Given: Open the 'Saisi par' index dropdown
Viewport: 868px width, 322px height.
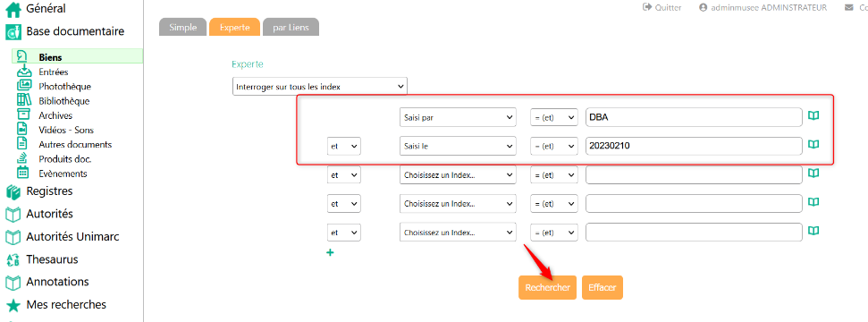Looking at the screenshot, I should click(x=458, y=117).
